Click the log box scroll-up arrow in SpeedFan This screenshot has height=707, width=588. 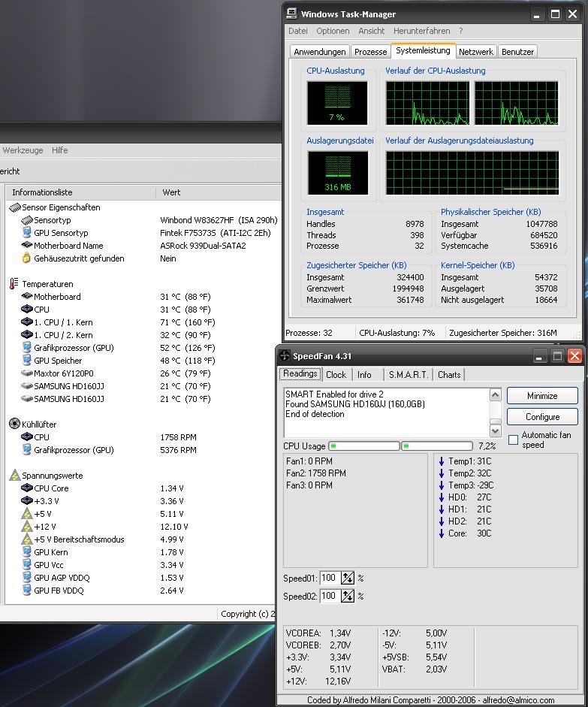click(x=495, y=395)
